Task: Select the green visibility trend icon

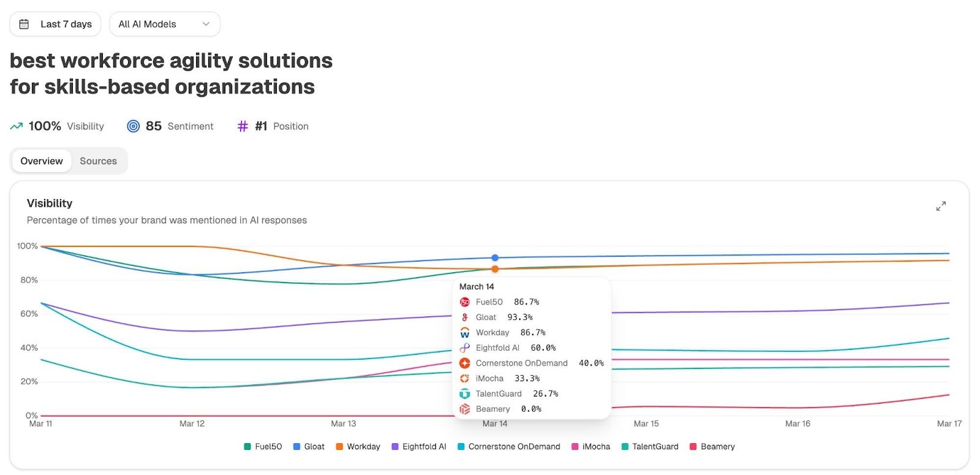Action: pyautogui.click(x=17, y=126)
